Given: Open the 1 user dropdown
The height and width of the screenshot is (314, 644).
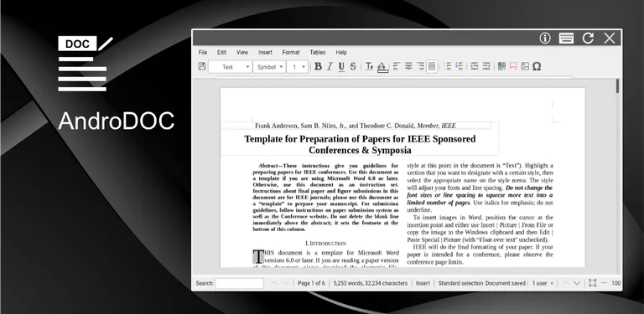Looking at the screenshot, I should [x=543, y=283].
